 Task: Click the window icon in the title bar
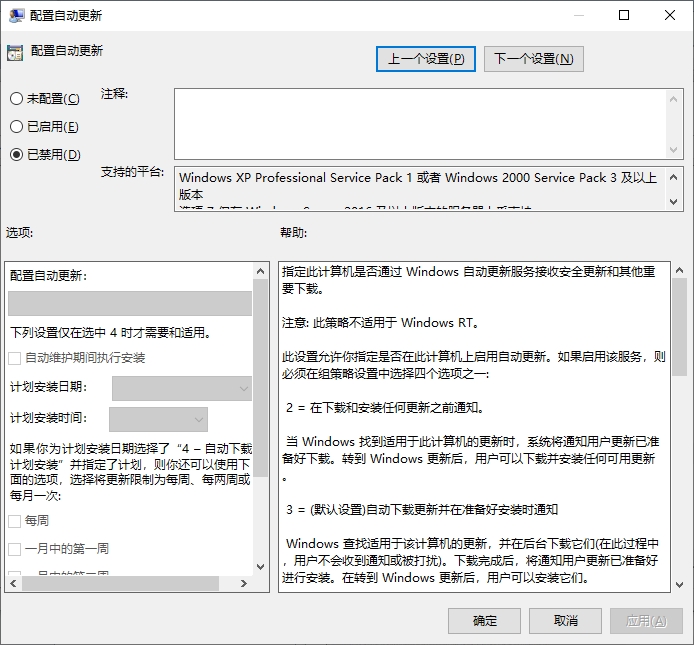coord(13,15)
